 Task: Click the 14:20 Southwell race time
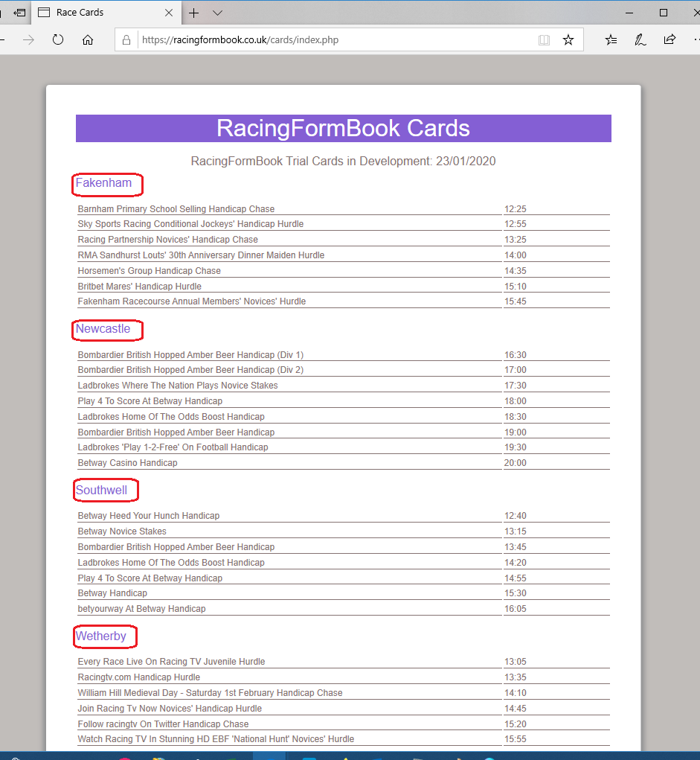pos(516,563)
